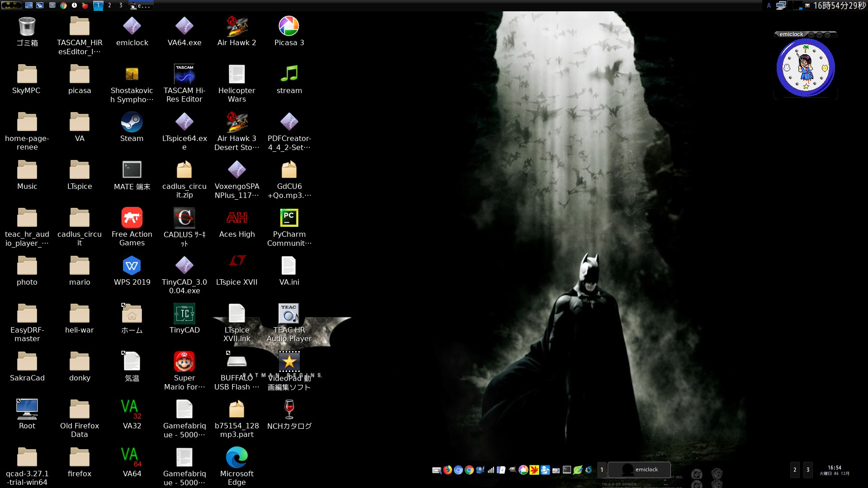Open the MATE terminal icon in the dock

tap(566, 470)
